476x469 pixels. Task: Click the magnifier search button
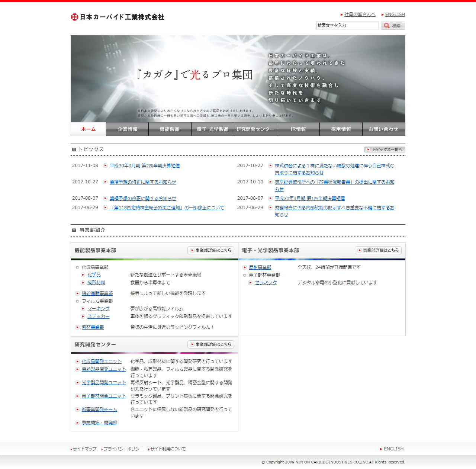[x=393, y=26]
